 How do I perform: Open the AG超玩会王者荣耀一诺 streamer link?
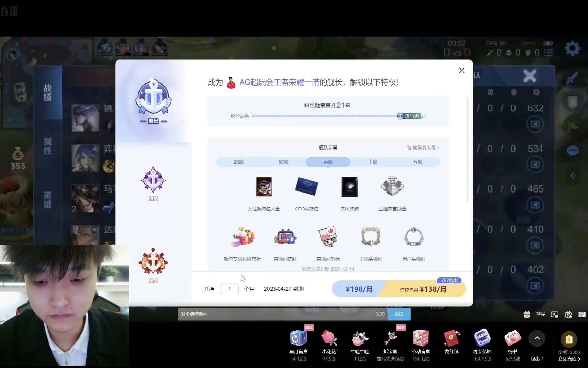pyautogui.click(x=279, y=82)
